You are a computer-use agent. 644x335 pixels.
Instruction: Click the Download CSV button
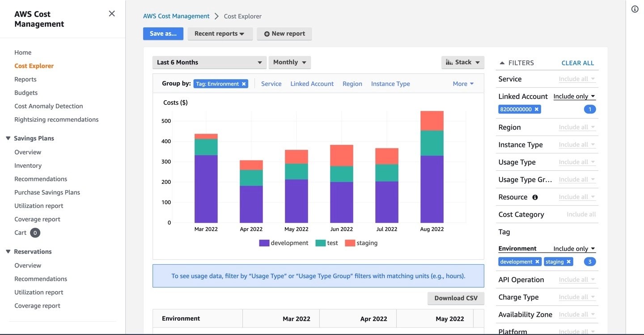[x=456, y=298]
